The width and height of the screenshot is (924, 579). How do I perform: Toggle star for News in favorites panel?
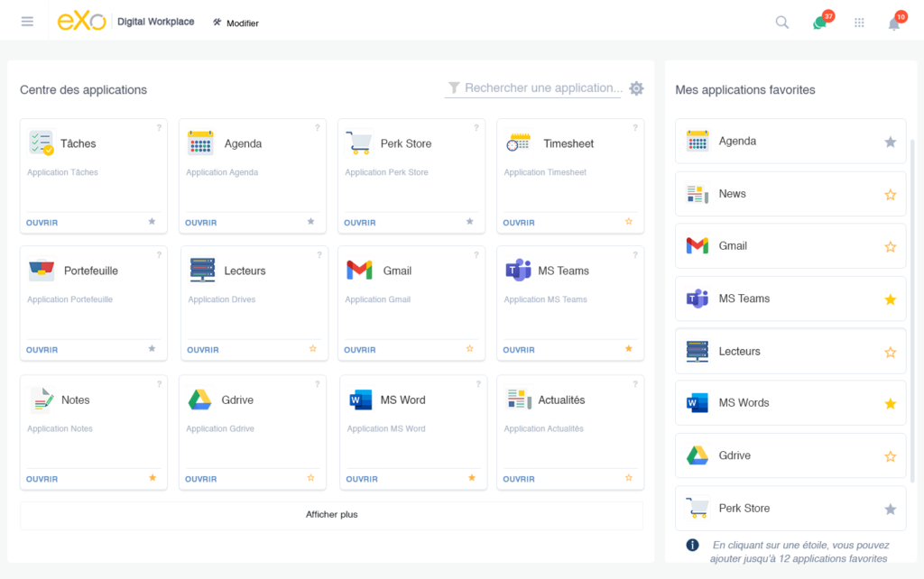tap(891, 195)
